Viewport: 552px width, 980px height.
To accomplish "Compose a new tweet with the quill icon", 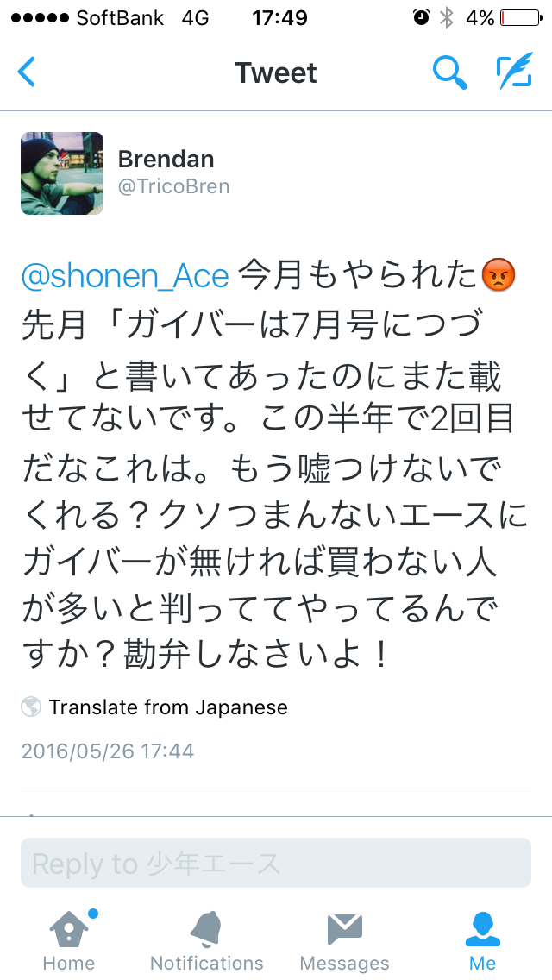I will click(x=514, y=72).
